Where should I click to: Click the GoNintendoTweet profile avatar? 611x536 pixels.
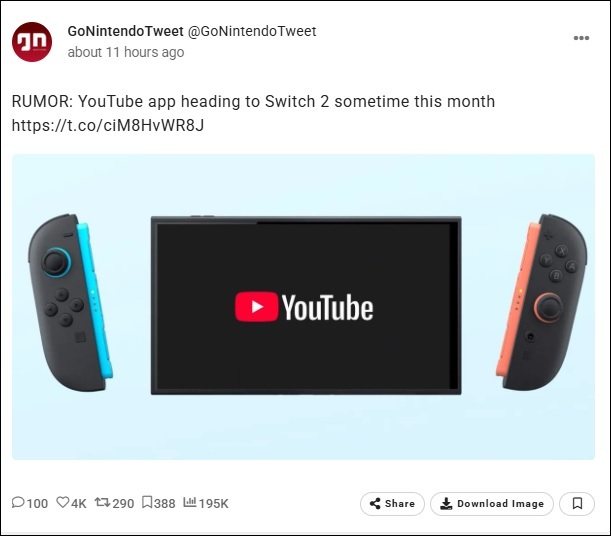click(32, 41)
